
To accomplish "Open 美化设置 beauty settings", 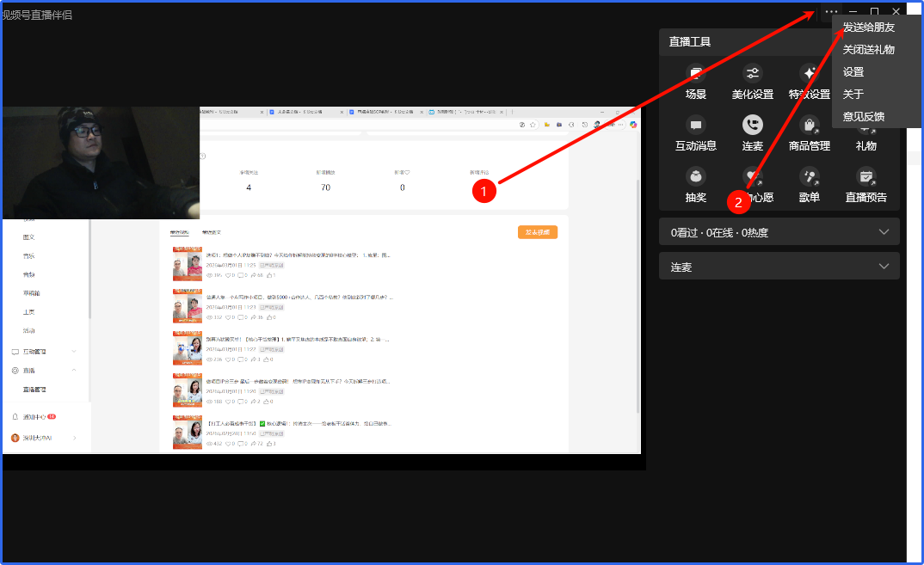I will tap(752, 82).
